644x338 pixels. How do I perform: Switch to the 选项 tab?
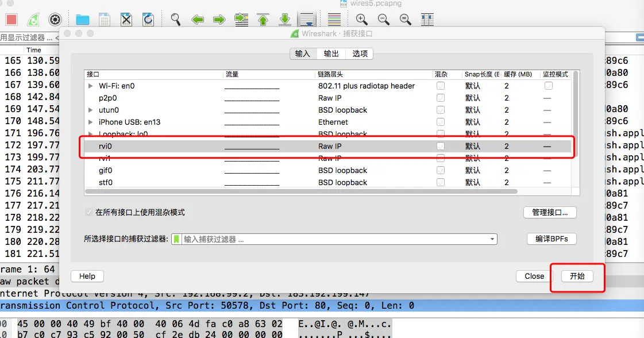pos(360,53)
